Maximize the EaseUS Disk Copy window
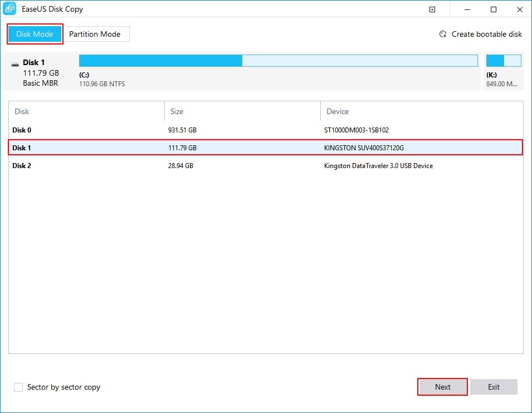532x413 pixels. pos(494,9)
